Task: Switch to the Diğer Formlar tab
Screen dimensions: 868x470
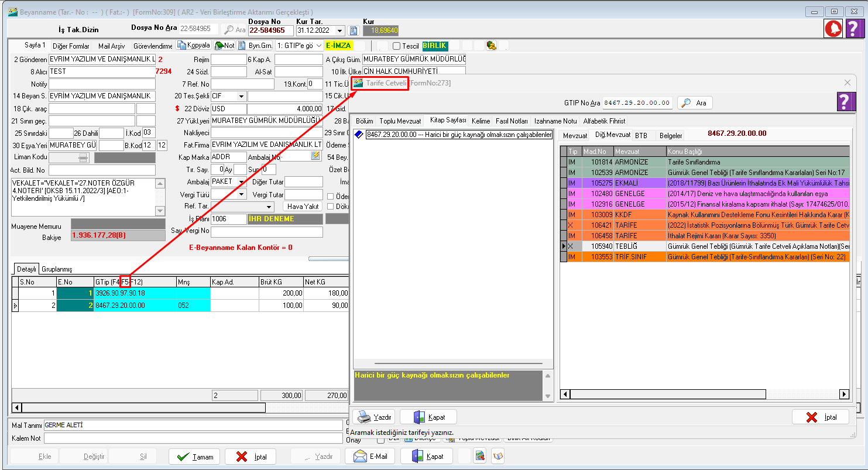Action: (x=71, y=46)
